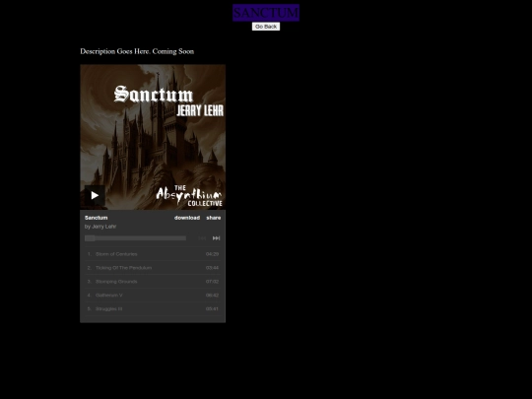Open the download link
Viewport: 532px width, 399px height.
pos(187,218)
